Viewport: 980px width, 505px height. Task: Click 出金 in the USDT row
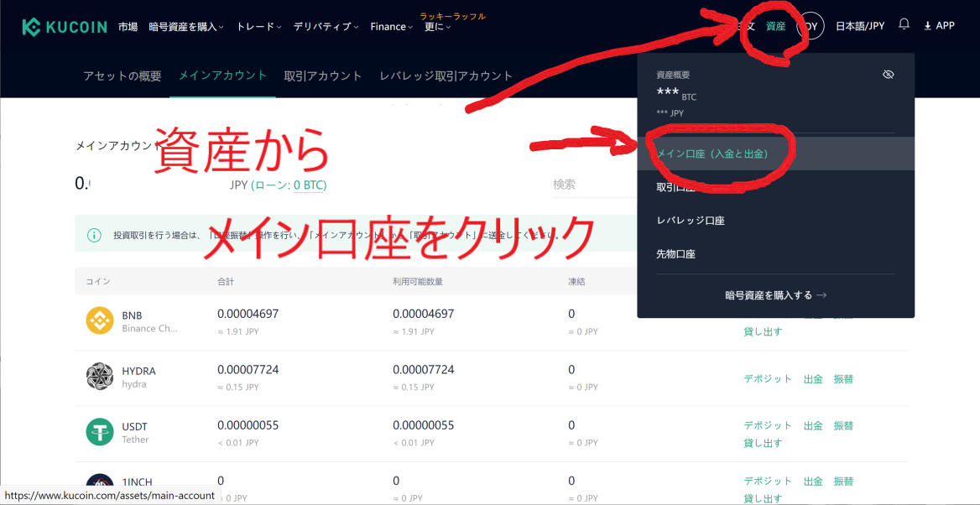point(813,425)
